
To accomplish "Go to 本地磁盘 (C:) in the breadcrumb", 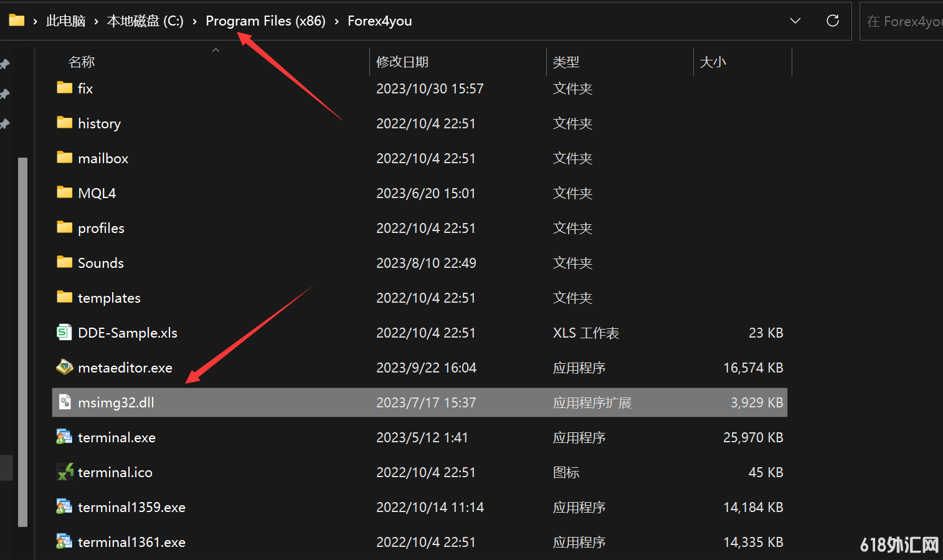I will pyautogui.click(x=145, y=21).
